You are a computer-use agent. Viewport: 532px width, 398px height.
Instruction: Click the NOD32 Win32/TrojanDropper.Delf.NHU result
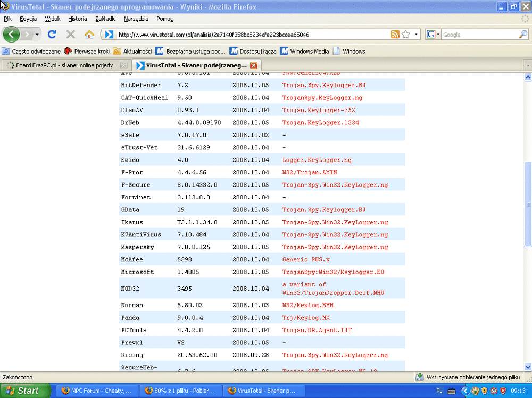pyautogui.click(x=333, y=293)
